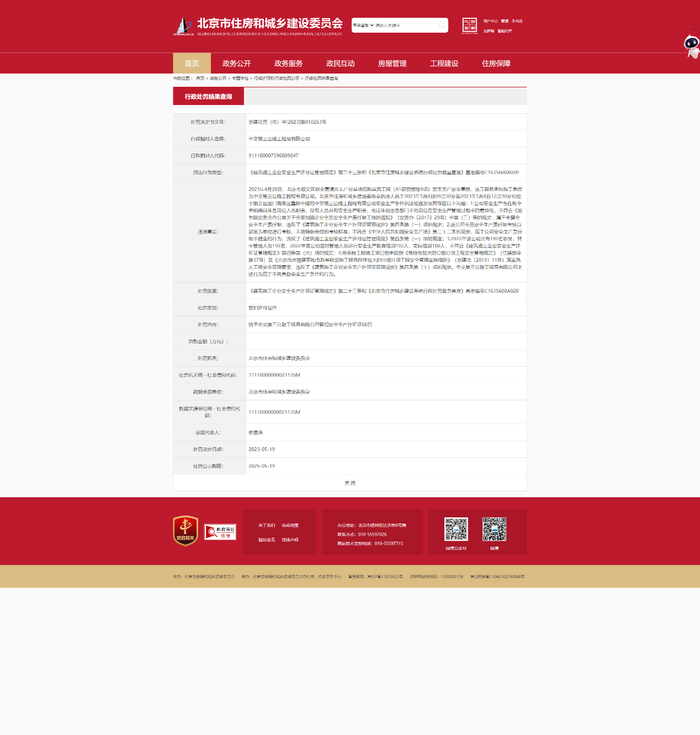Open the 站点地图 footer link
700x735 pixels.
[290, 525]
